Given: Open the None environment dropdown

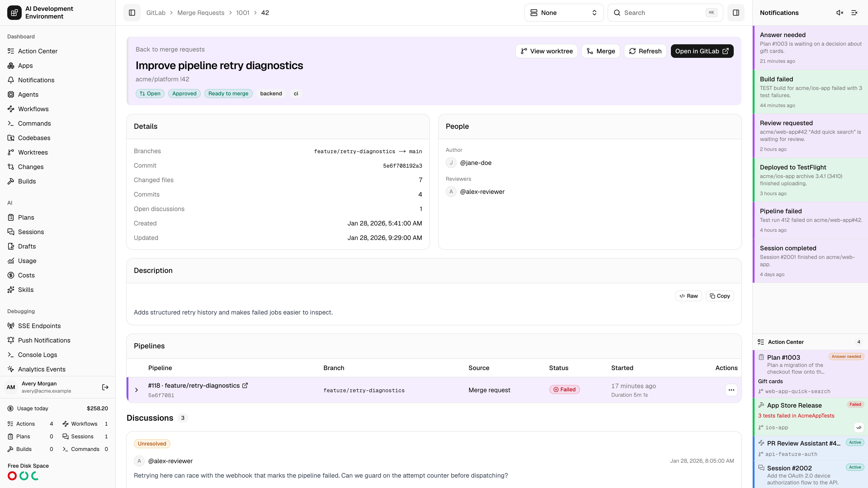Looking at the screenshot, I should click(564, 12).
